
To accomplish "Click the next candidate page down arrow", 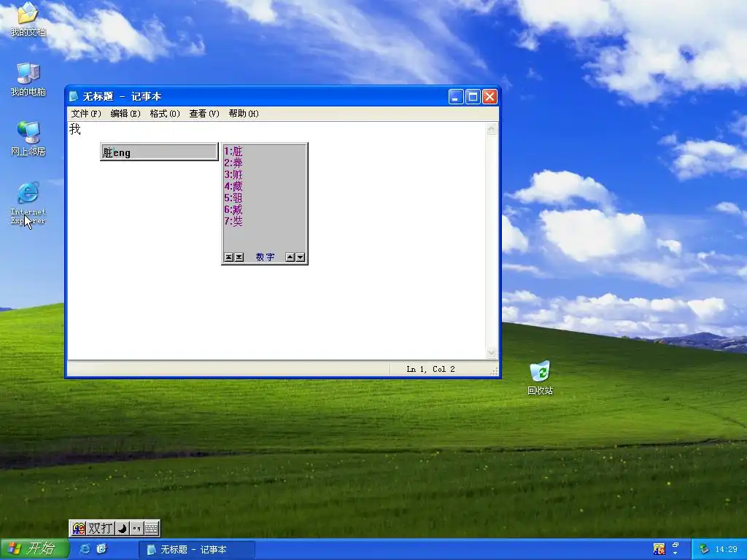I will click(300, 257).
